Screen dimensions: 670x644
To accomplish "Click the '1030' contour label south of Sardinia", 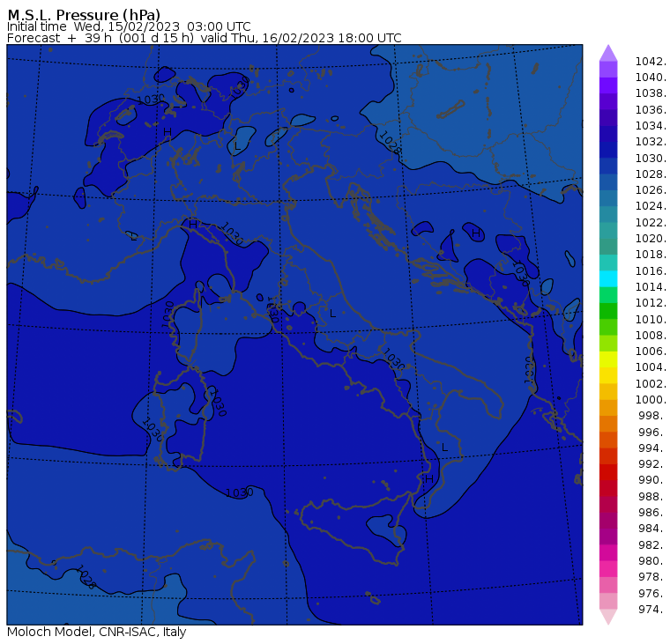I will click(x=239, y=492).
